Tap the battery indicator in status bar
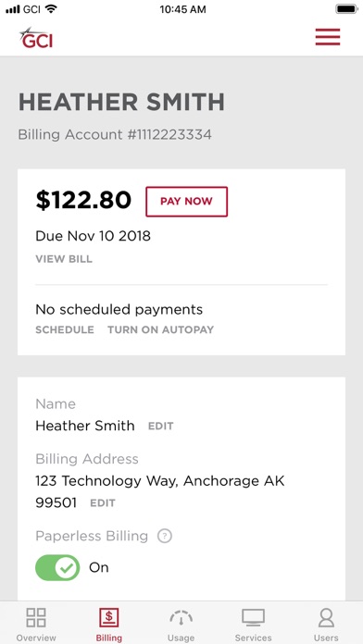The width and height of the screenshot is (363, 644). (346, 9)
